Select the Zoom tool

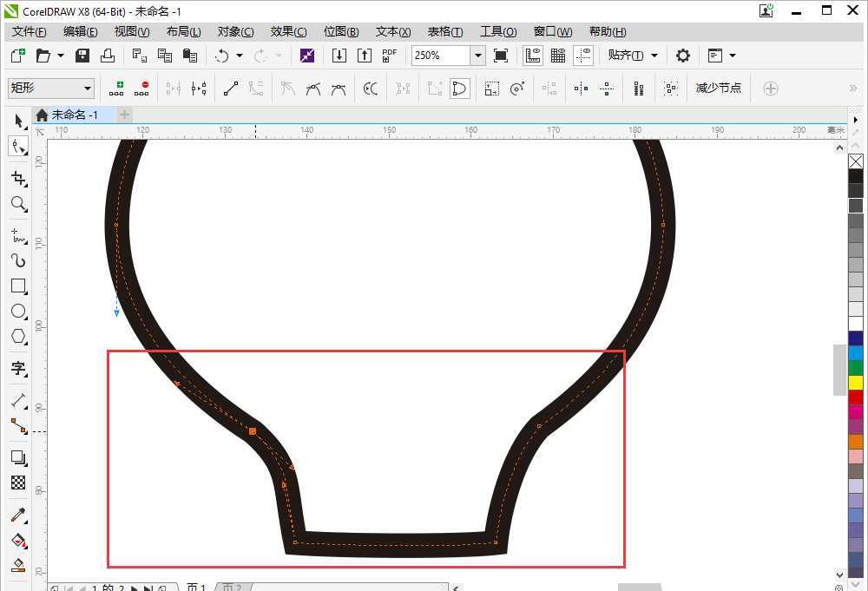click(x=18, y=204)
